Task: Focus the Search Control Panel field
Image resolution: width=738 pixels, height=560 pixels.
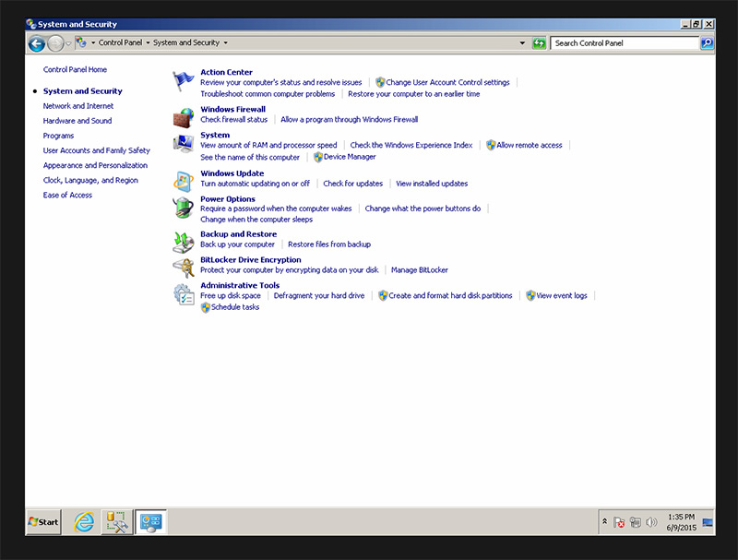Action: click(625, 43)
